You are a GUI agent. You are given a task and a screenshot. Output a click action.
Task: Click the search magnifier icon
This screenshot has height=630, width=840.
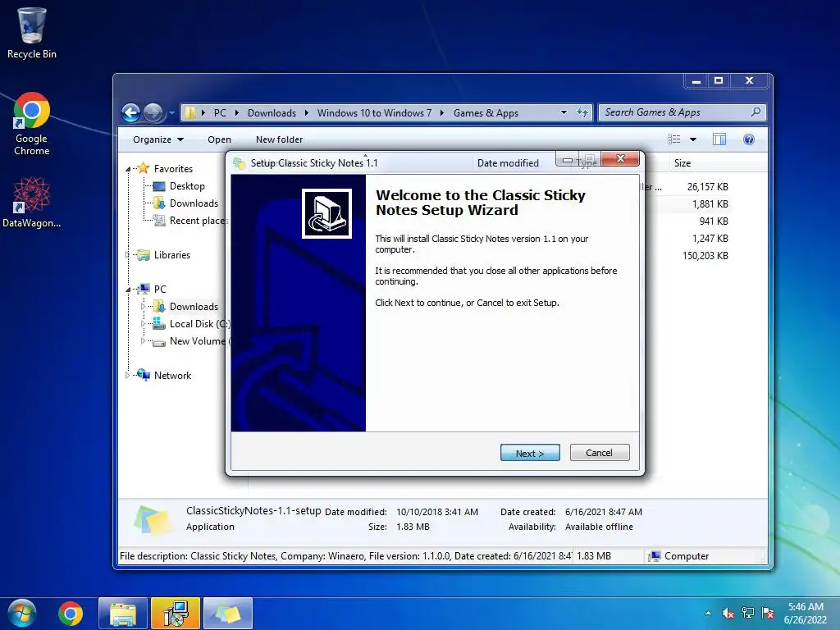(756, 112)
